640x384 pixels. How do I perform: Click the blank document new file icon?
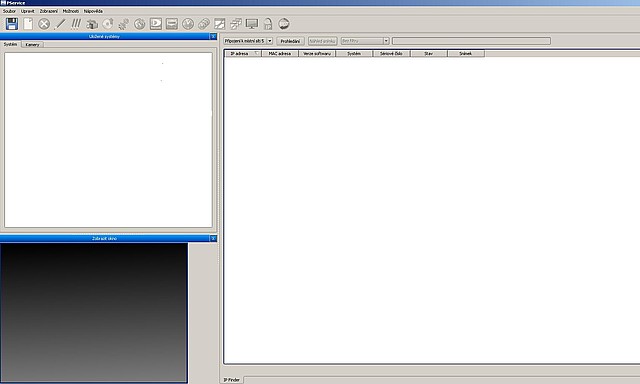coord(28,24)
